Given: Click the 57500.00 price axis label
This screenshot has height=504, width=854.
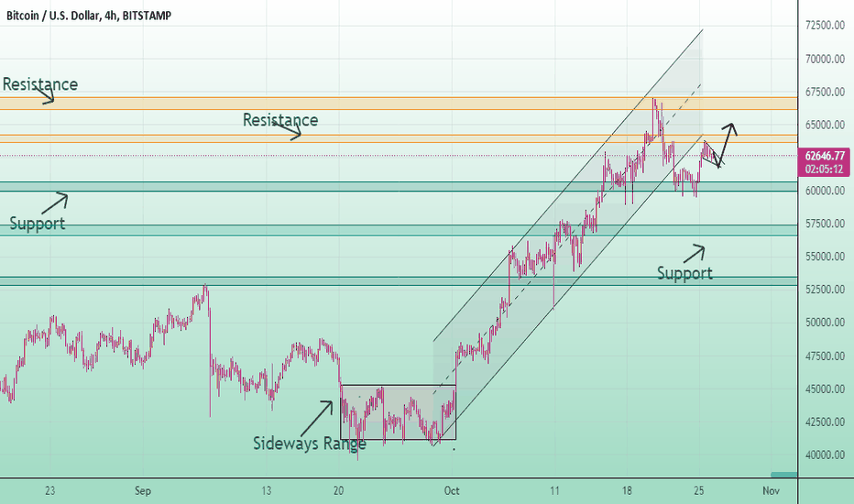Looking at the screenshot, I should [825, 224].
